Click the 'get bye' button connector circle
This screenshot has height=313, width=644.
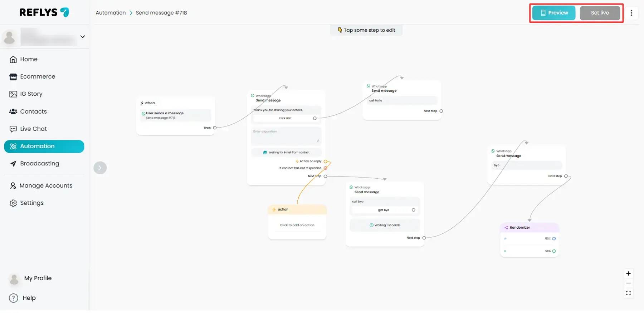414,210
